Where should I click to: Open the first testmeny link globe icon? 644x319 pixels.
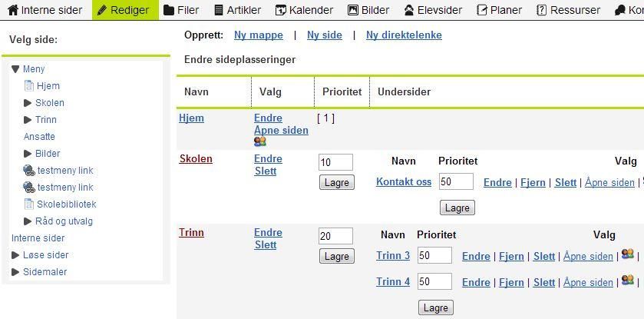(29, 170)
